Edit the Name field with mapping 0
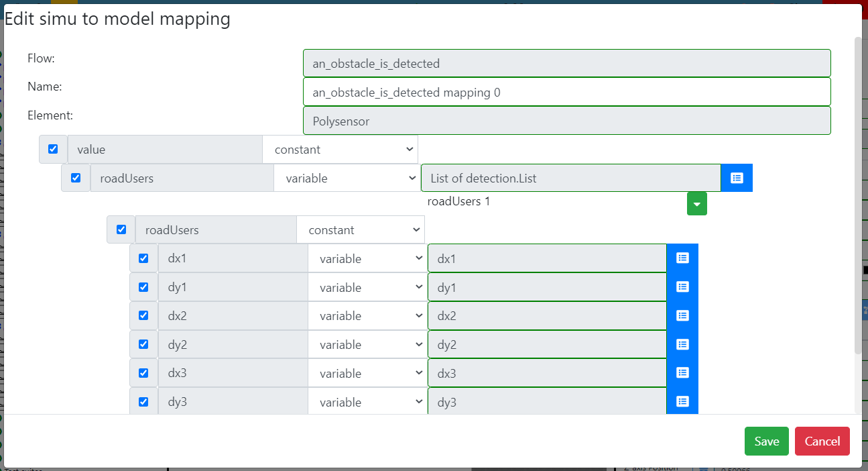This screenshot has width=868, height=471. tap(567, 92)
